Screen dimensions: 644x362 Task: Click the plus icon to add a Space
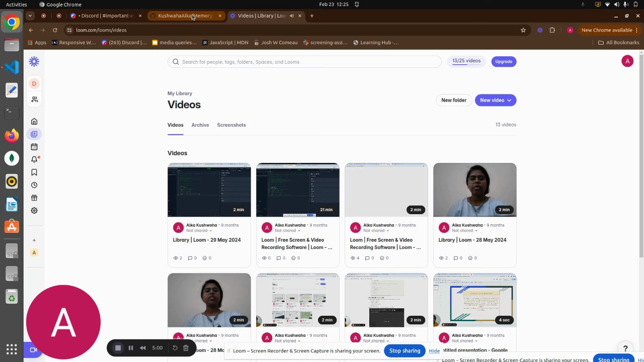pyautogui.click(x=34, y=240)
